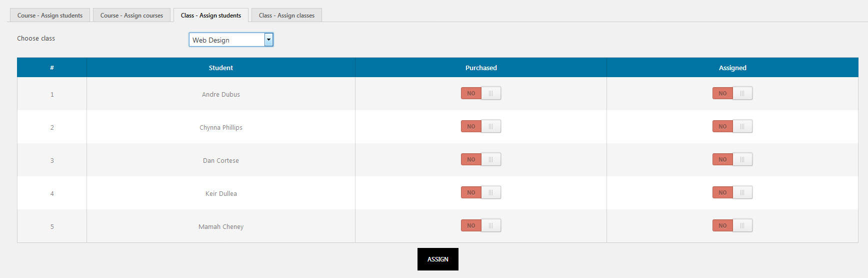
Task: Enable Assigned for Mamah Cheney
Action: coord(732,226)
